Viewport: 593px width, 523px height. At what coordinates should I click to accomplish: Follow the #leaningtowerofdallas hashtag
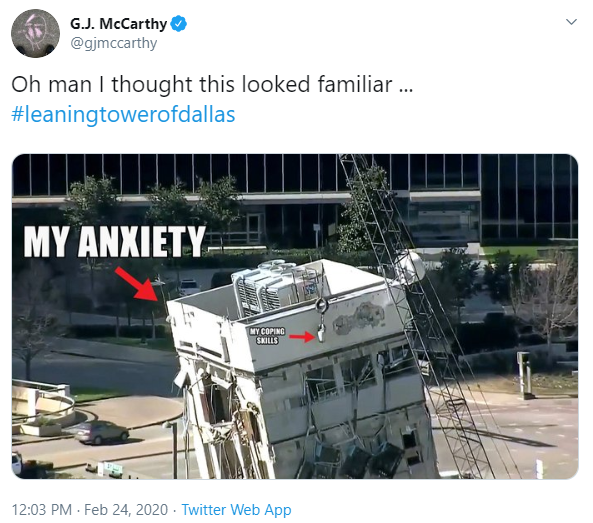[x=123, y=114]
